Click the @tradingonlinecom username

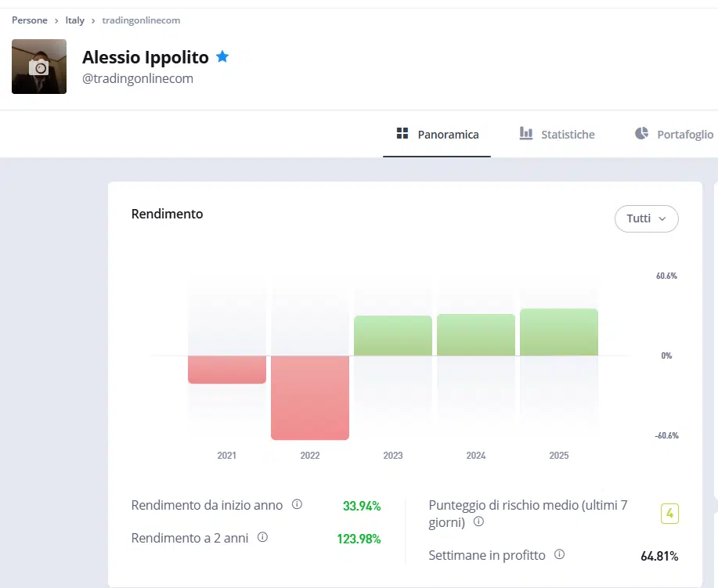tap(138, 78)
